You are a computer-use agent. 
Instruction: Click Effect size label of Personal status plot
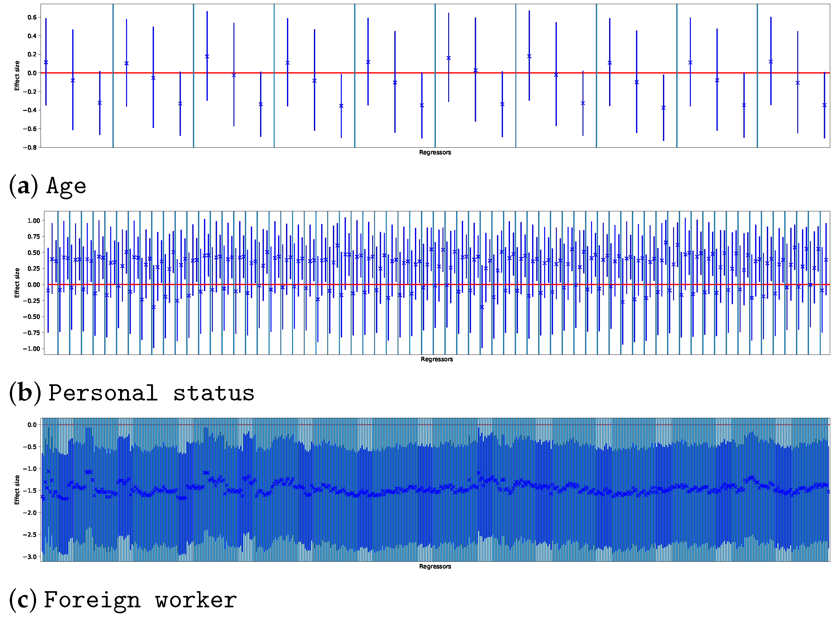pos(17,283)
